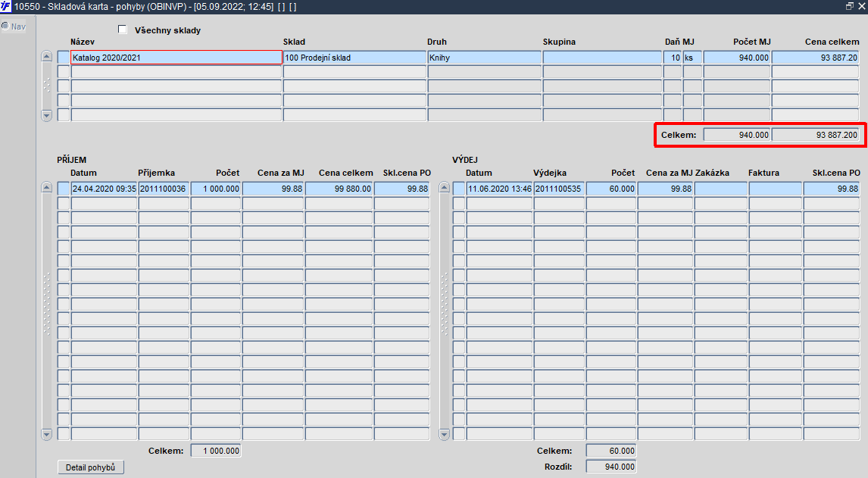Viewport: 868px width, 478px height.
Task: Click the Příjemka number 2011100036 cell
Action: click(x=164, y=189)
